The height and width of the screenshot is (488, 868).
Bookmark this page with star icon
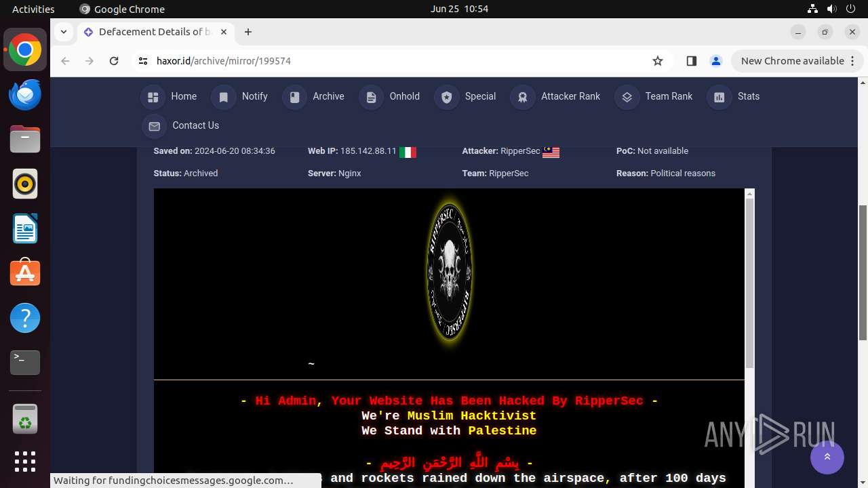(658, 61)
